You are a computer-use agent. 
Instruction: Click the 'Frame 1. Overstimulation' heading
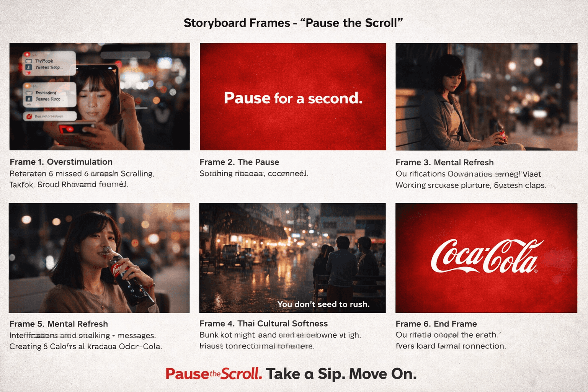(x=61, y=162)
